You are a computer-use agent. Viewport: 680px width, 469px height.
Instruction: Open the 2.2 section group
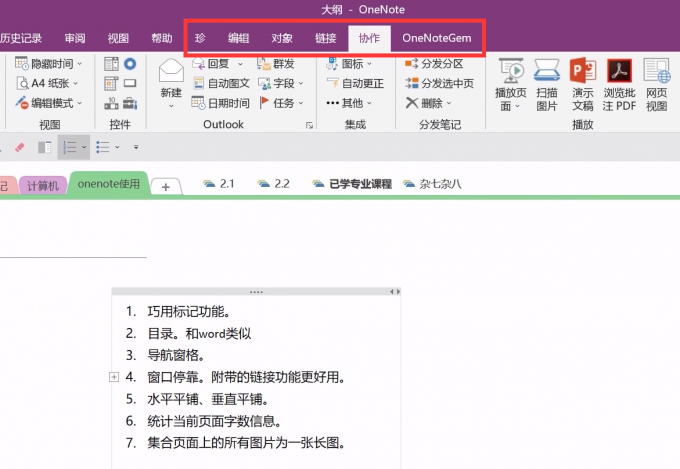click(274, 184)
